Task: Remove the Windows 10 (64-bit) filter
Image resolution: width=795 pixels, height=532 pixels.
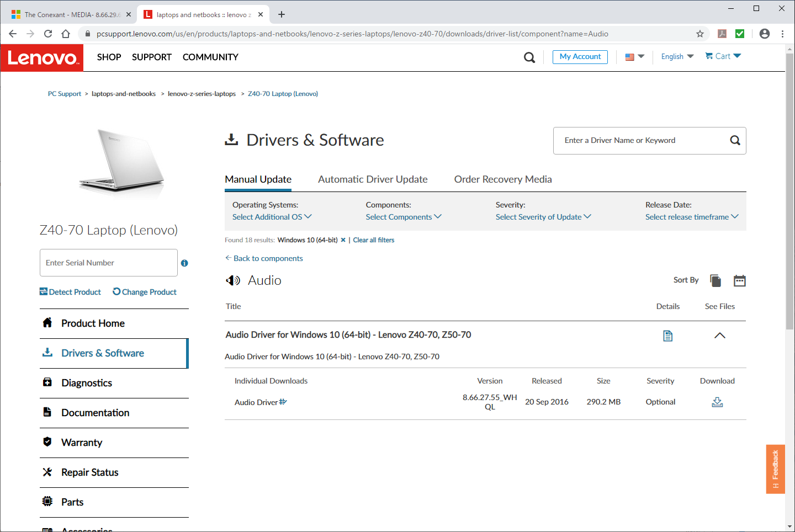Action: coord(343,240)
